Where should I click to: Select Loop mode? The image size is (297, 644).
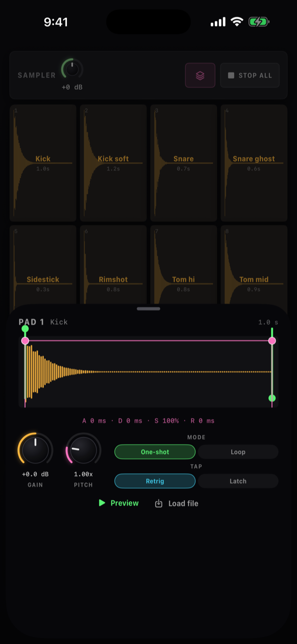click(238, 452)
